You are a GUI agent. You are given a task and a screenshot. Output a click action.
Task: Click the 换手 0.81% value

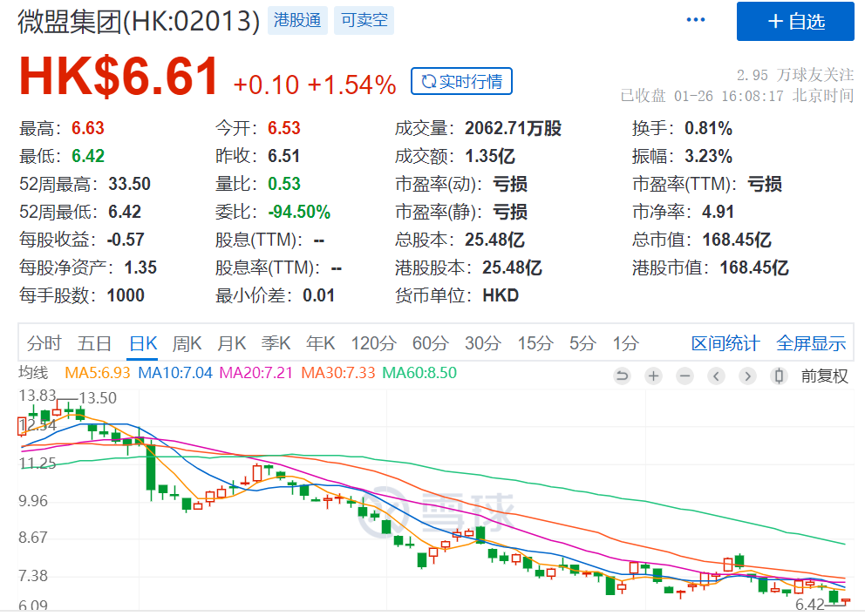point(708,128)
